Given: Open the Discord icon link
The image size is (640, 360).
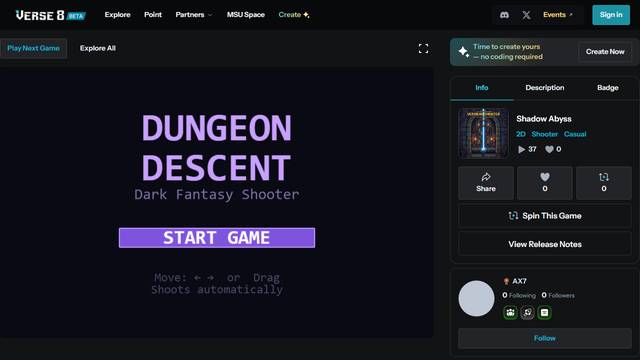Looking at the screenshot, I should tap(504, 15).
